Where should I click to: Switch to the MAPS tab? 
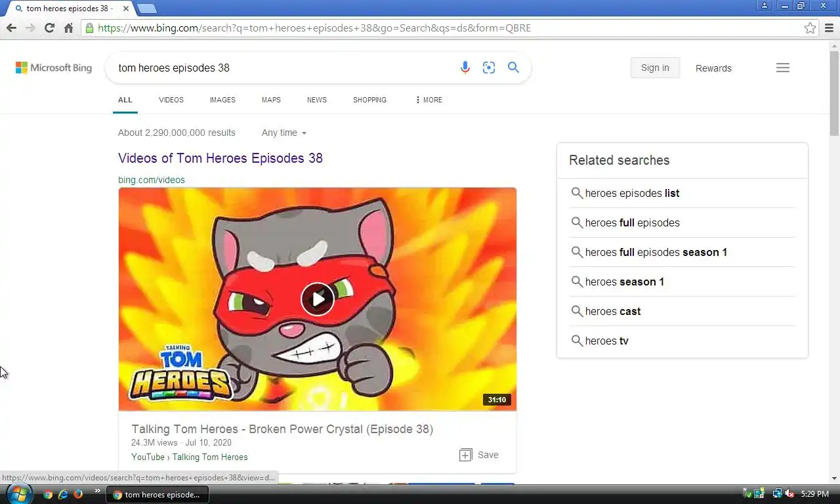[271, 100]
